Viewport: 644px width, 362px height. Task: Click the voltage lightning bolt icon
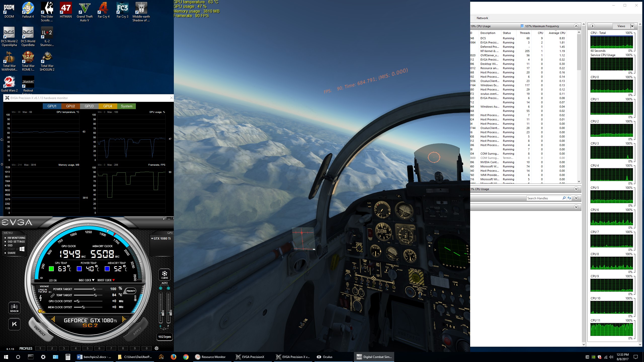click(41, 298)
